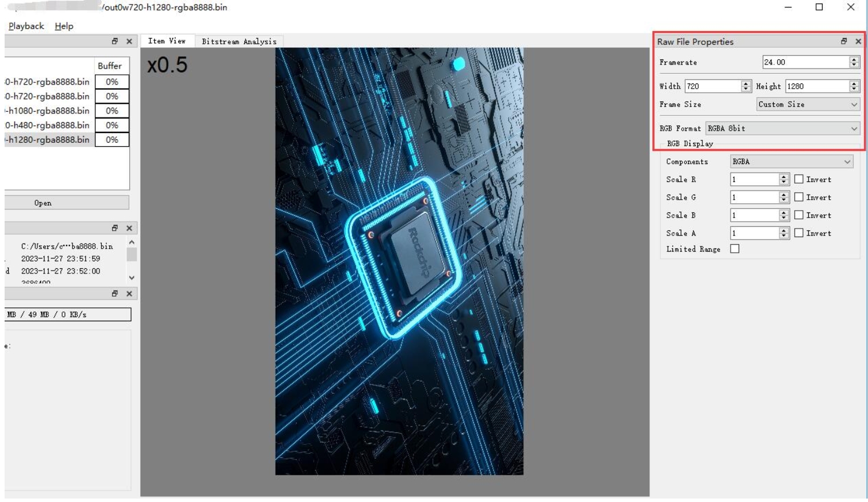Image resolution: width=868 pixels, height=502 pixels.
Task: Float the Raw File Properties panel
Action: pyautogui.click(x=844, y=41)
